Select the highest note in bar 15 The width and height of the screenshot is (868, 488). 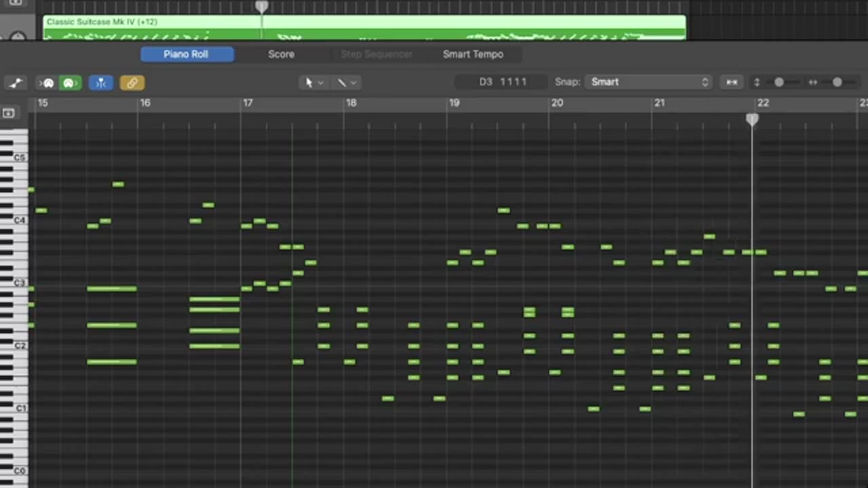pos(118,184)
